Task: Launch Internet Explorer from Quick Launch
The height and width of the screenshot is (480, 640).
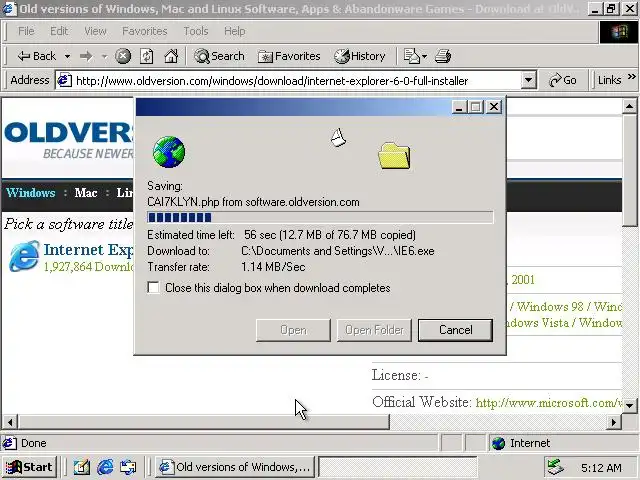Action: [105, 467]
